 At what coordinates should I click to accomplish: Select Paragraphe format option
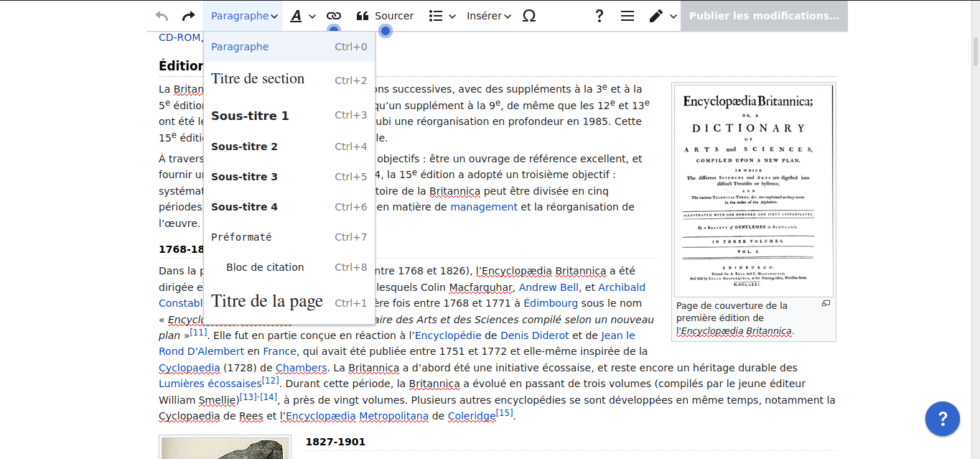[x=289, y=47]
